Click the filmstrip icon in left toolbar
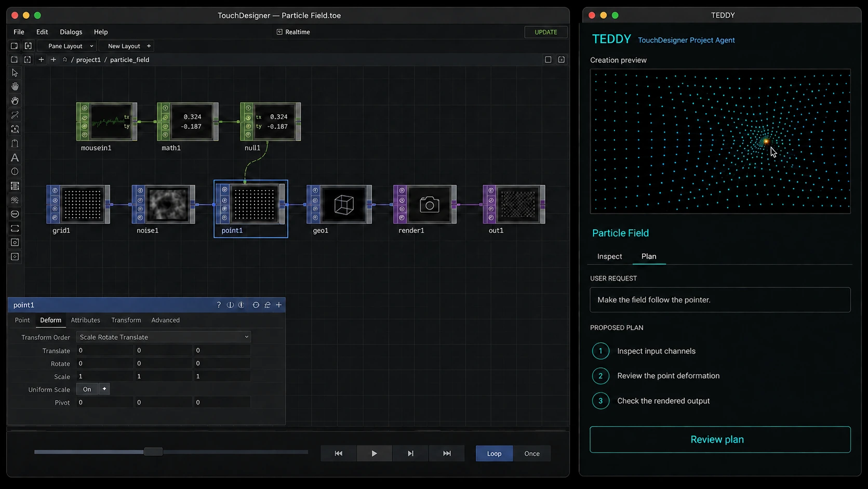Image resolution: width=868 pixels, height=489 pixels. pyautogui.click(x=15, y=186)
